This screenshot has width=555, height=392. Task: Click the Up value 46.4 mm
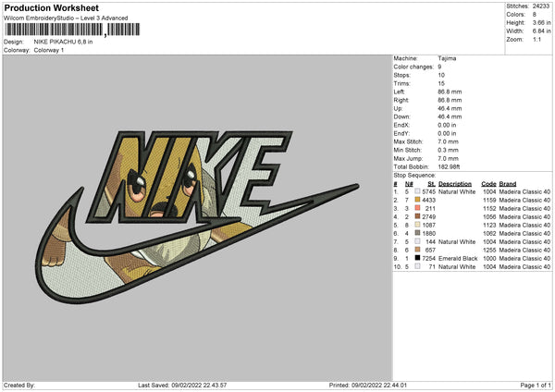point(450,108)
